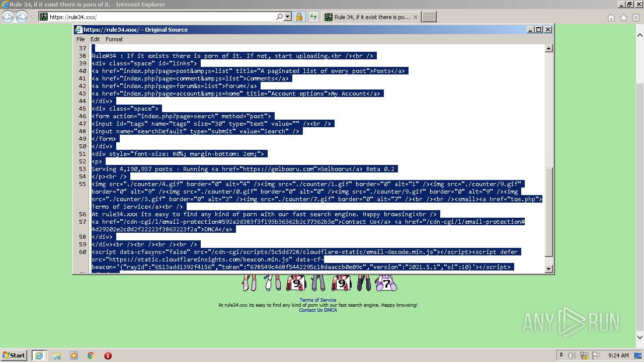Click the counter image showing digit 7
The width and height of the screenshot is (644, 362).
(385, 283)
